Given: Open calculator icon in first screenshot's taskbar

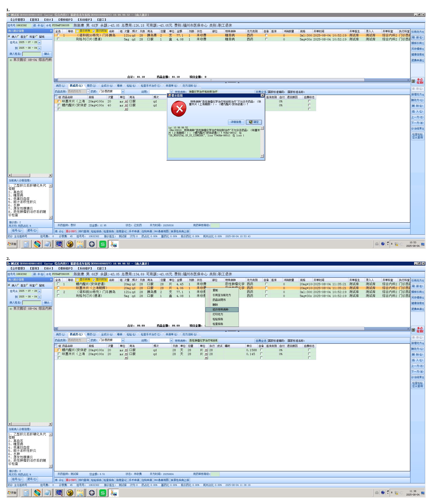Looking at the screenshot, I should coord(26,244).
